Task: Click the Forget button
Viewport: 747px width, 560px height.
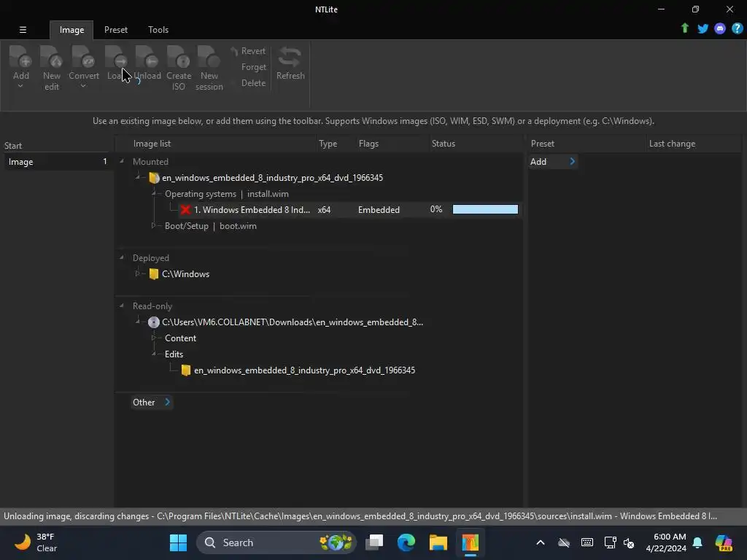Action: coord(253,67)
